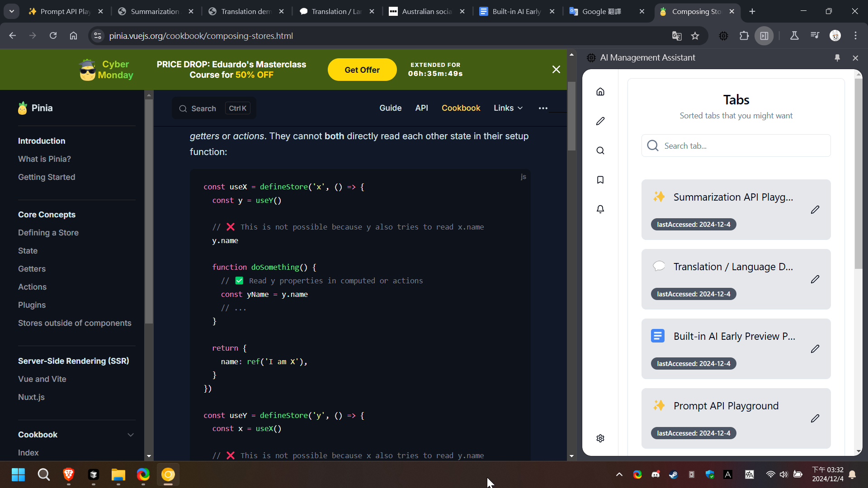Open the browser extensions puzzle icon
Viewport: 868px width, 488px height.
[744, 36]
